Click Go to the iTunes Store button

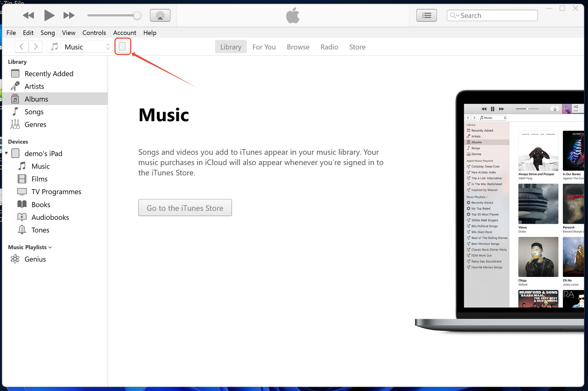point(185,208)
